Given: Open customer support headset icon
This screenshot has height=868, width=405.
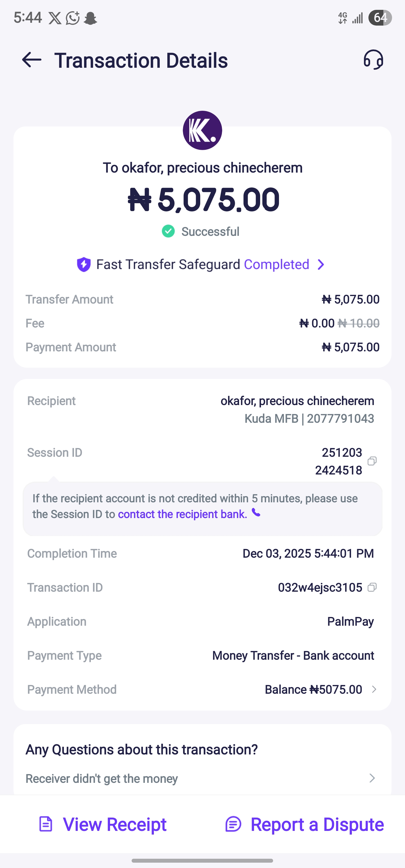Looking at the screenshot, I should 373,60.
